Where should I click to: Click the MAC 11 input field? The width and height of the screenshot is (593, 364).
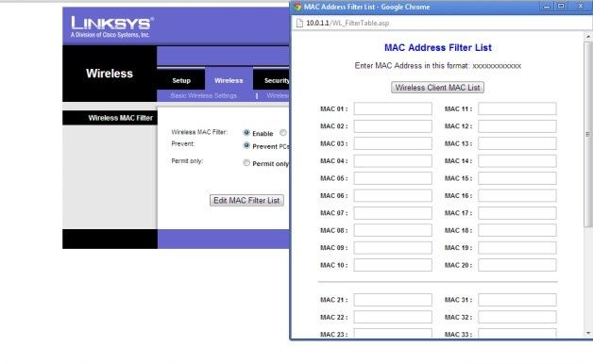tap(517, 108)
